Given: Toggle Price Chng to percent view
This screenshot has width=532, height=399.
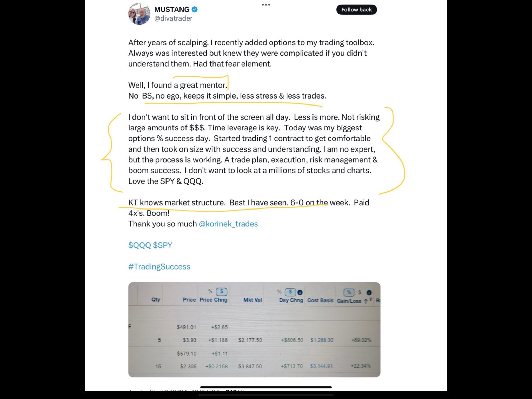Looking at the screenshot, I should [210, 291].
